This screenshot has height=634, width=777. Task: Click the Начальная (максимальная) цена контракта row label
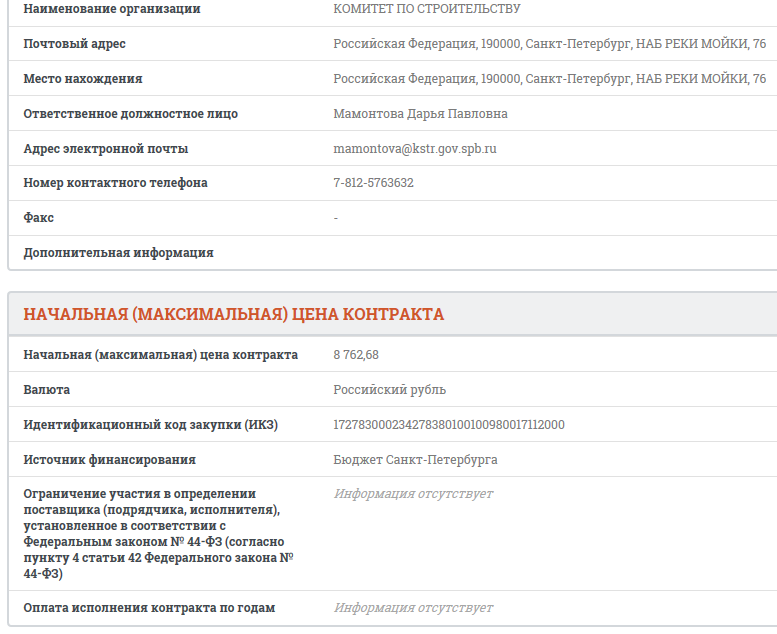[161, 355]
